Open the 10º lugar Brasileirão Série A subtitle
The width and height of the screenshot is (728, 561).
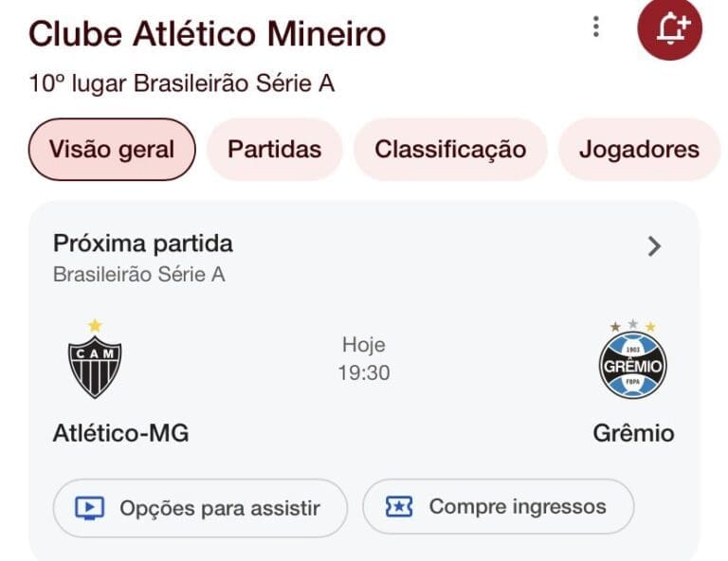point(182,84)
